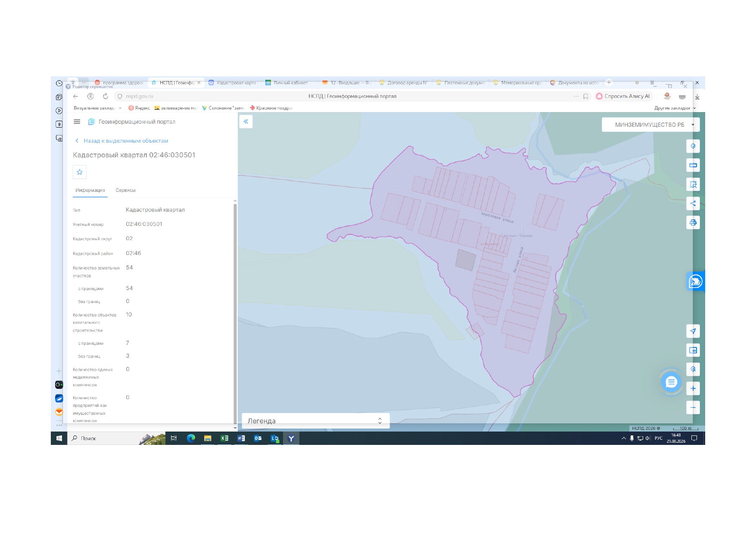Switch to the 12 Входящие mail tab
Screen dimensions: 756x535
click(347, 83)
